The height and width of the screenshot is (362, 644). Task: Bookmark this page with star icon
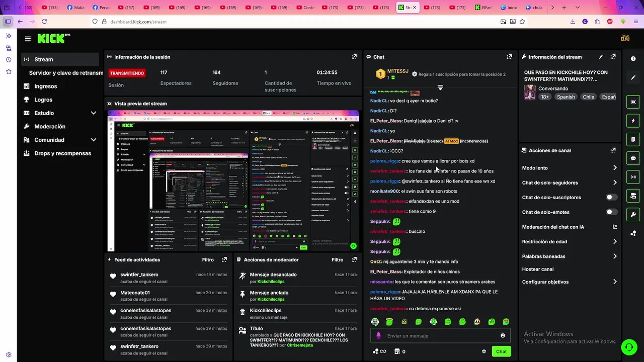pos(522,22)
